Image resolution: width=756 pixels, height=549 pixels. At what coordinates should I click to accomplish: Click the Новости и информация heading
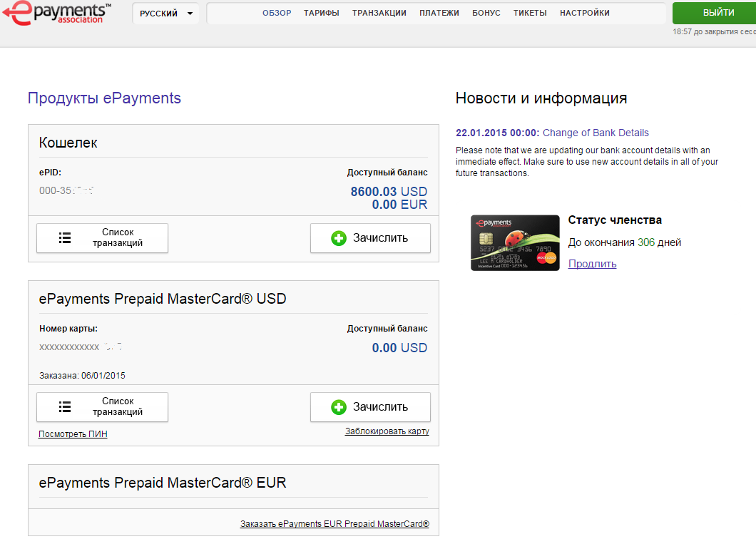pos(541,98)
